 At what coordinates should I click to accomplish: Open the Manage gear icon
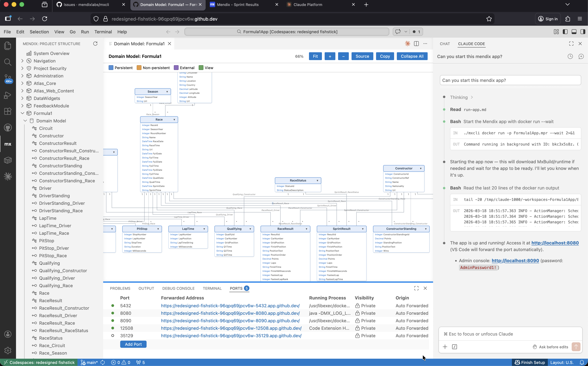(x=8, y=351)
